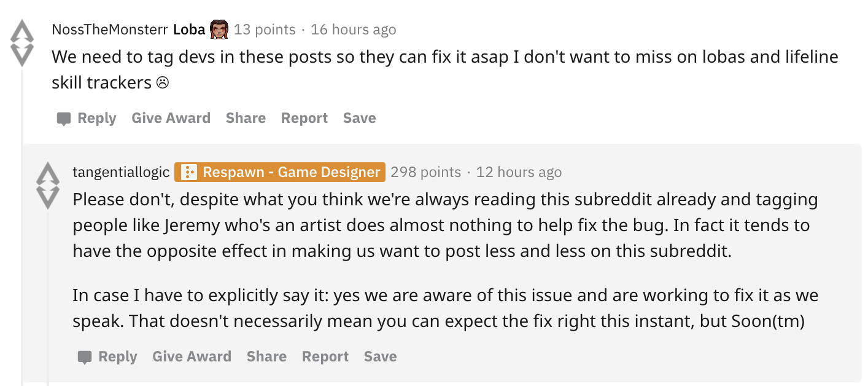This screenshot has width=868, height=386.
Task: Click speech bubble icon under NossTheMonsterr's comment
Action: pos(64,119)
